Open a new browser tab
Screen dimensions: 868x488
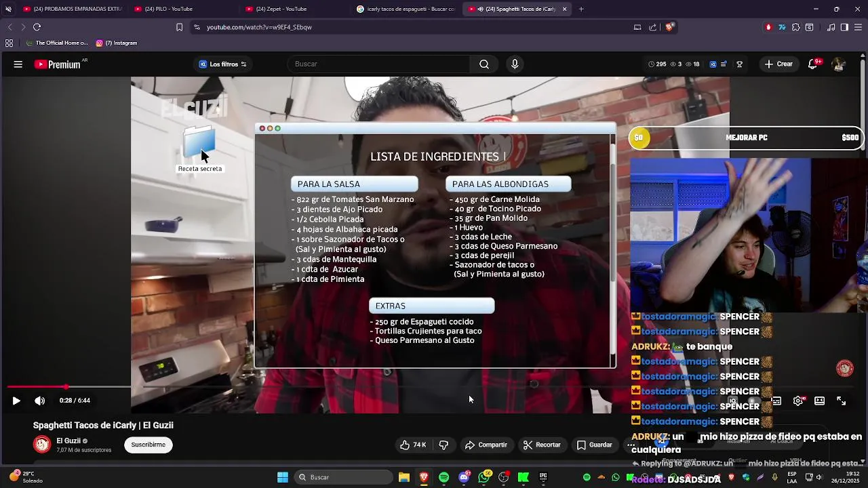click(581, 9)
